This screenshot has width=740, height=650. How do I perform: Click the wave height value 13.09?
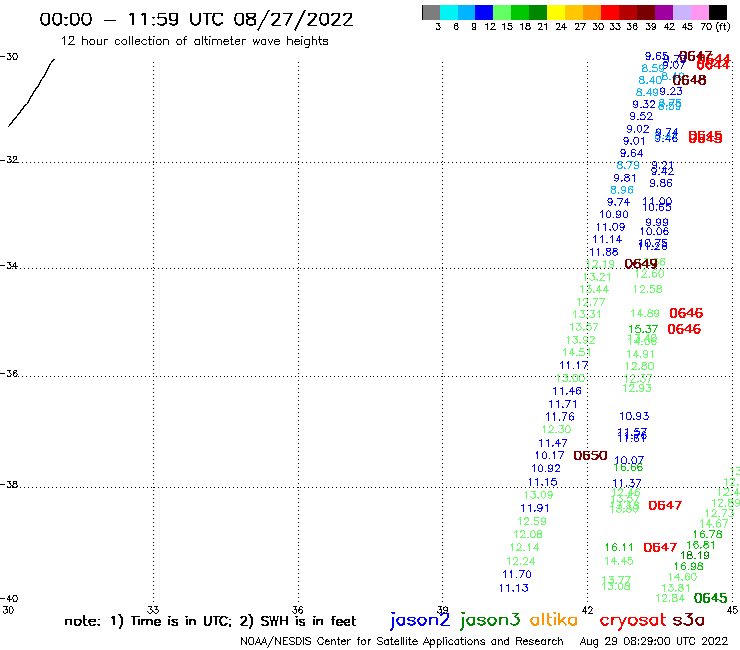coord(538,495)
